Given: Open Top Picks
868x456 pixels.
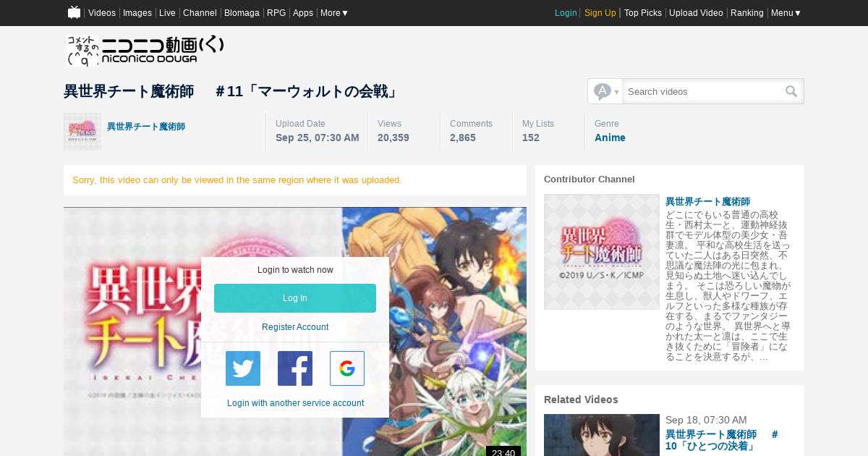Looking at the screenshot, I should (x=643, y=13).
